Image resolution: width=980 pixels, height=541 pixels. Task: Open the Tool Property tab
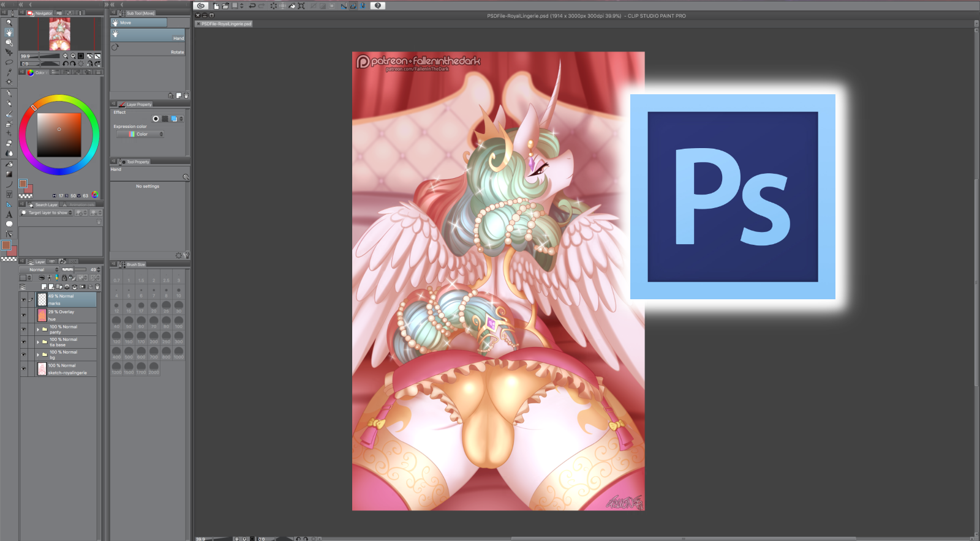coord(134,162)
